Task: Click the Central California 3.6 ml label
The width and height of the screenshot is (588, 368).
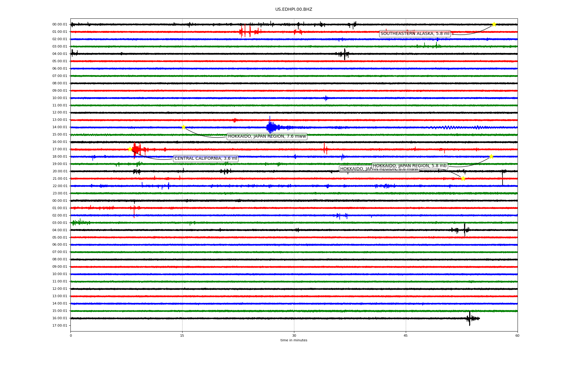Action: pos(205,159)
